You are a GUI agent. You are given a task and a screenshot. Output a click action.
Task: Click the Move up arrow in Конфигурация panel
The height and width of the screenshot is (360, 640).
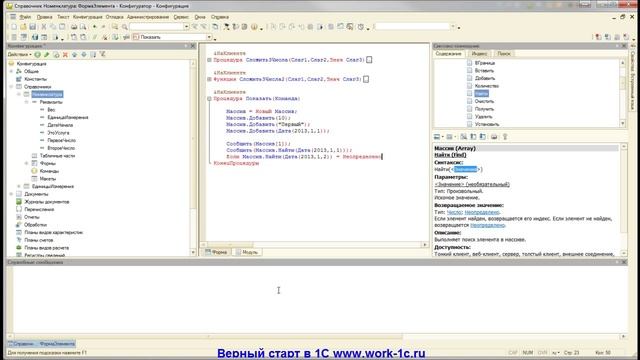coord(74,54)
